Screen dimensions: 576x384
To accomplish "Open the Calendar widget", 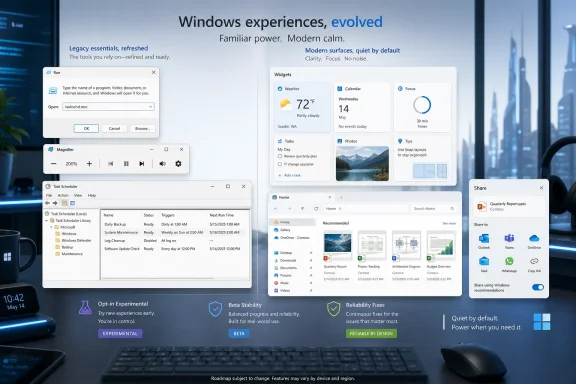I will click(x=362, y=107).
